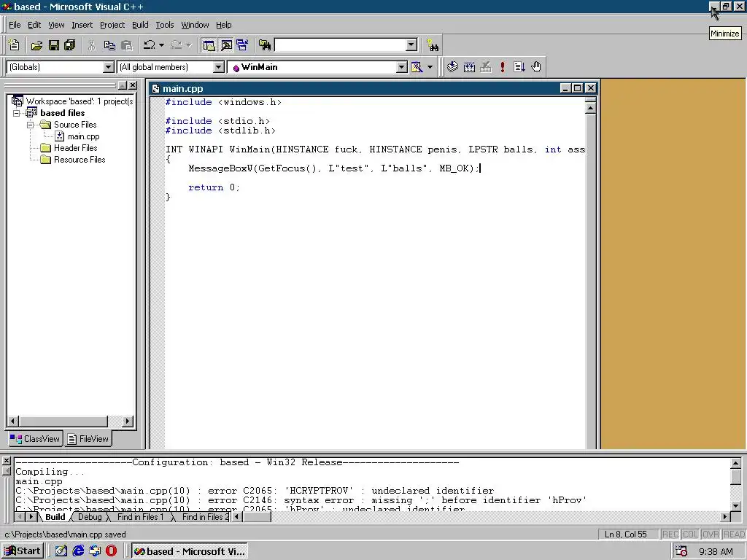
Task: Toggle the Workspace pane toolbar button
Action: [x=209, y=45]
